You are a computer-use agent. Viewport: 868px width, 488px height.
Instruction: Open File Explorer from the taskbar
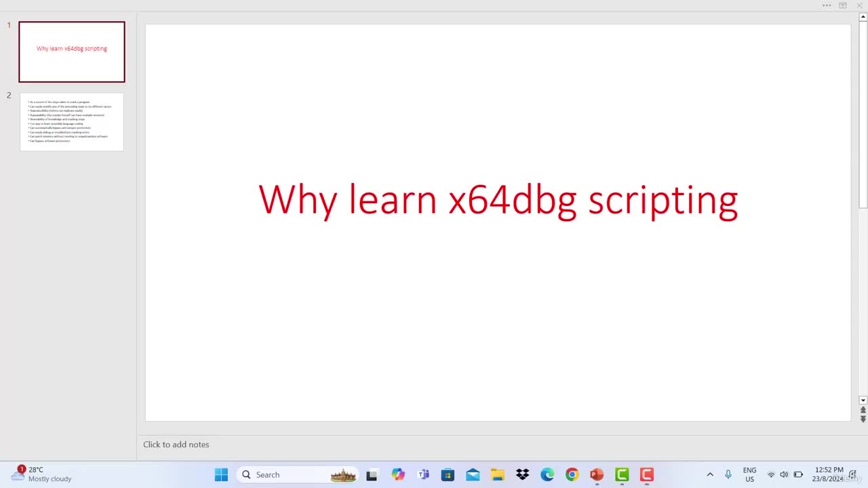click(498, 474)
